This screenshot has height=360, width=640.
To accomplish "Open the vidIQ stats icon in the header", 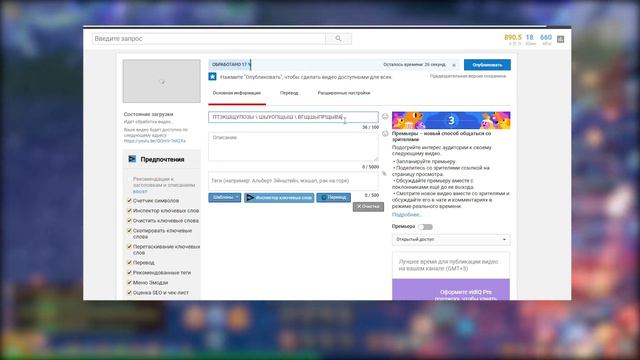I will coord(560,39).
